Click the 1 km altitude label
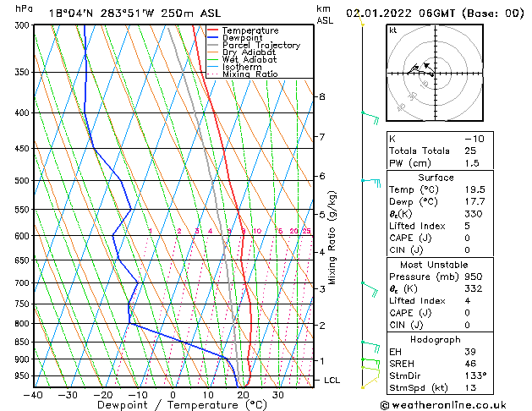Viewport: 532px width, 411px height. tap(322, 361)
